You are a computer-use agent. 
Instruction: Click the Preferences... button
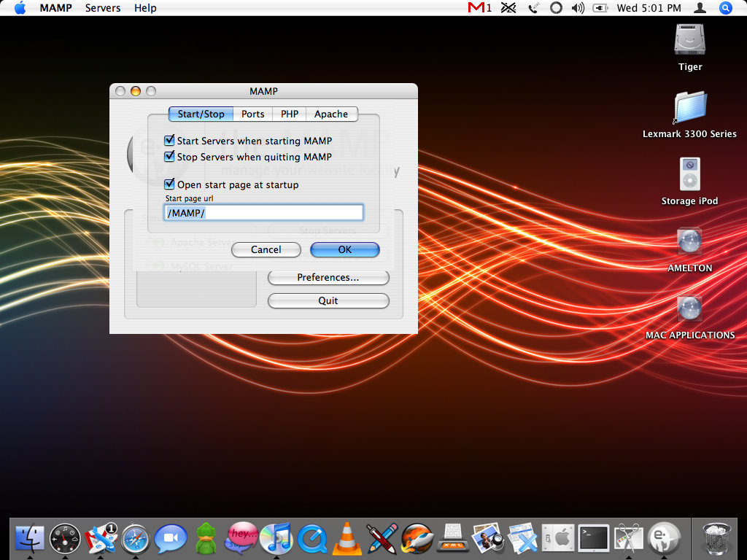[x=328, y=277]
